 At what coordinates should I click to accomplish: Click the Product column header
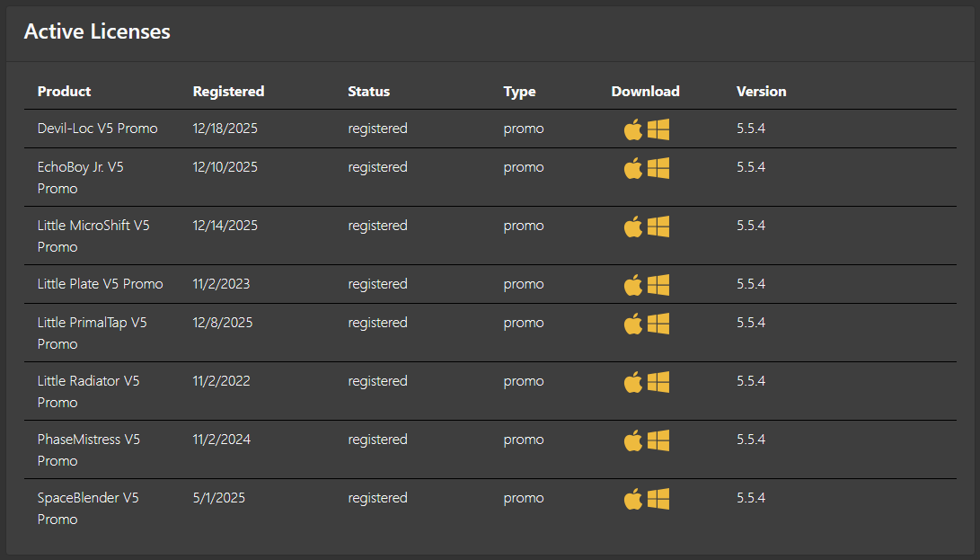(64, 92)
